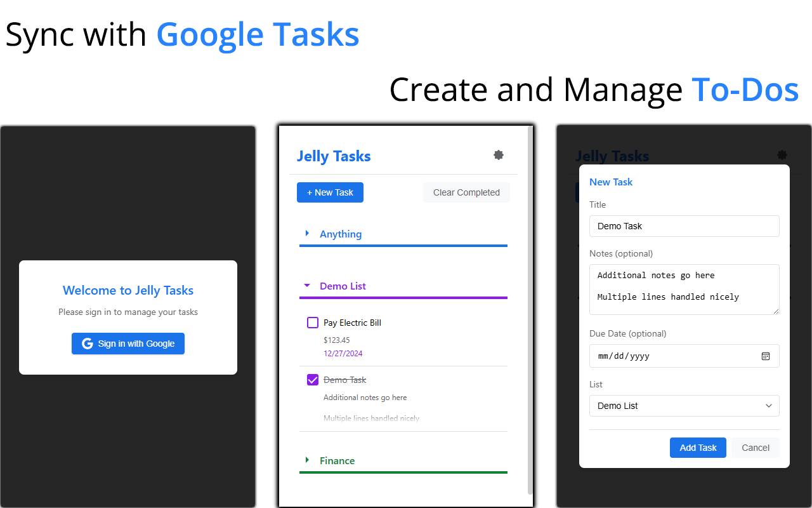Image resolution: width=812 pixels, height=508 pixels.
Task: Cancel the New Task dialog
Action: (x=756, y=448)
